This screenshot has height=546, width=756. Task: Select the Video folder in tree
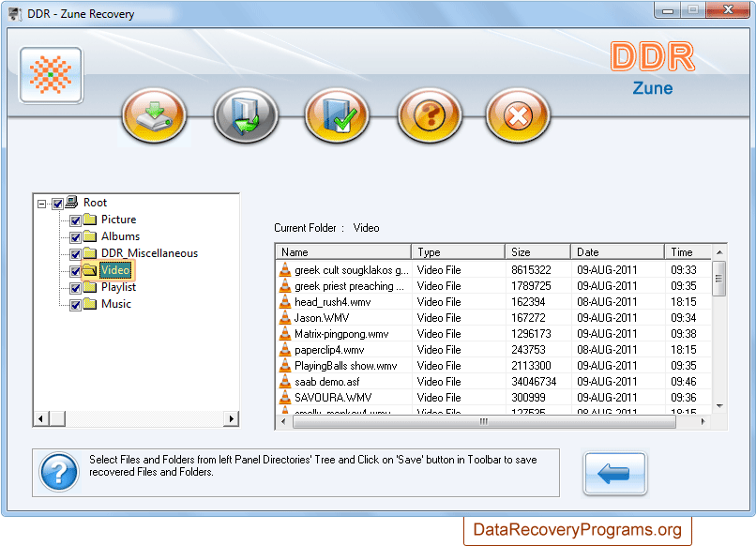click(115, 270)
